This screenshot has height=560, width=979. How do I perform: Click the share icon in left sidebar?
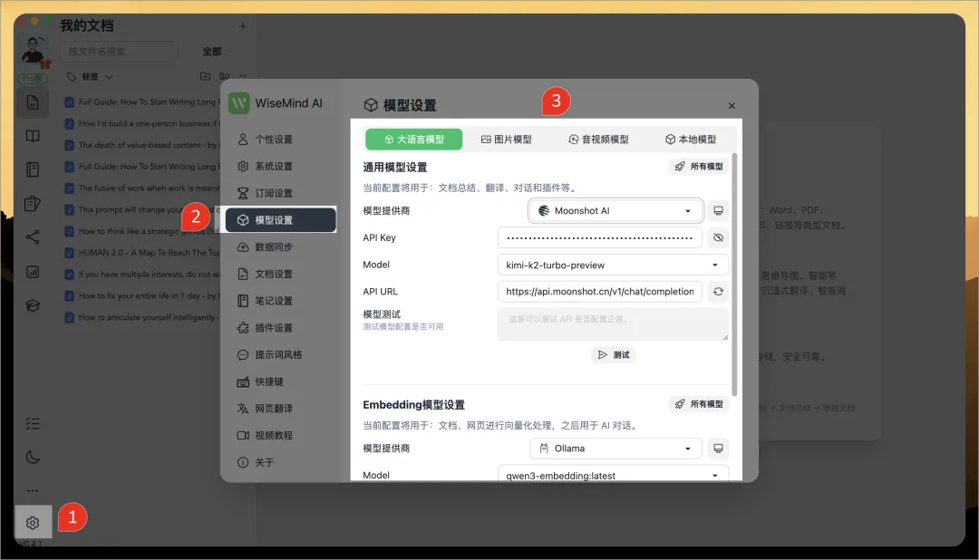pos(33,237)
